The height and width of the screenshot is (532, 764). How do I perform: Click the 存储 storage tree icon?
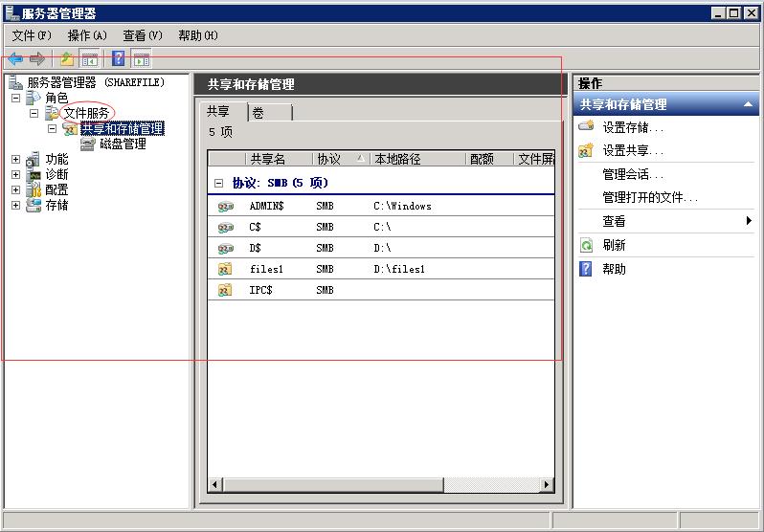34,205
